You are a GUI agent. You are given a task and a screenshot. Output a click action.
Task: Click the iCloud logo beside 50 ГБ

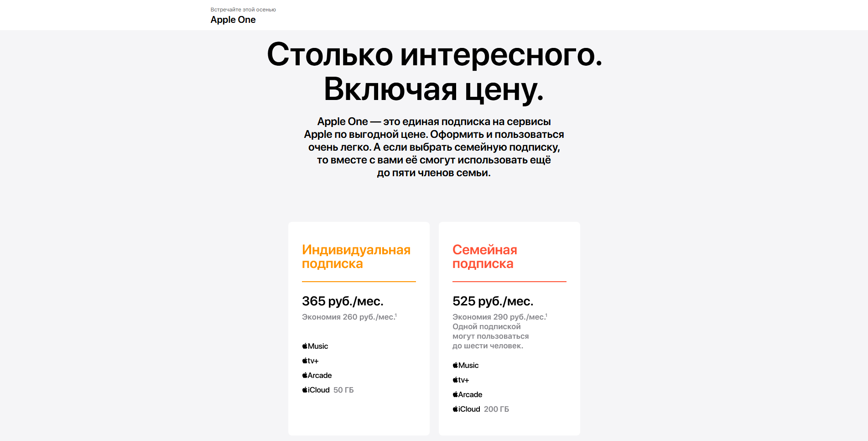coord(316,390)
